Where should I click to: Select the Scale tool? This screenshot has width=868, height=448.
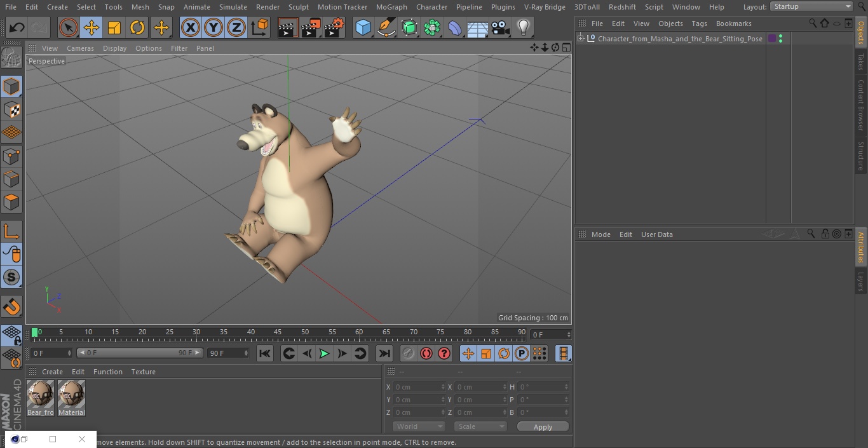[x=114, y=27]
